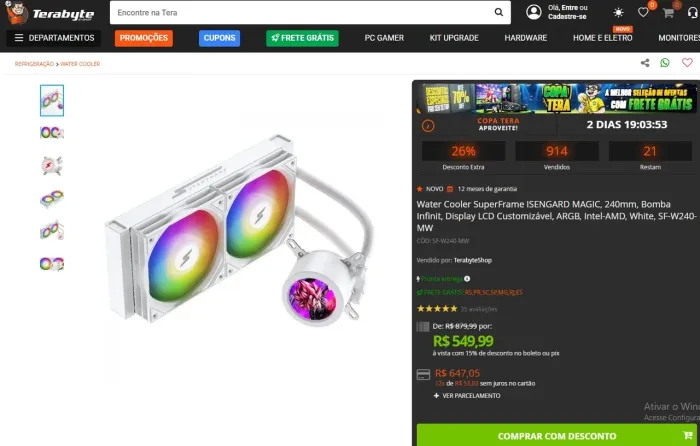Click the five-star rating reviews
This screenshot has height=446, width=700.
[437, 308]
